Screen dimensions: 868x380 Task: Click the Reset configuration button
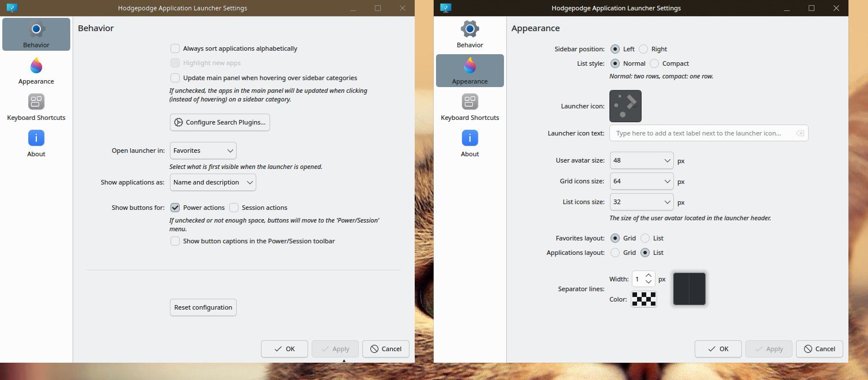click(x=203, y=307)
